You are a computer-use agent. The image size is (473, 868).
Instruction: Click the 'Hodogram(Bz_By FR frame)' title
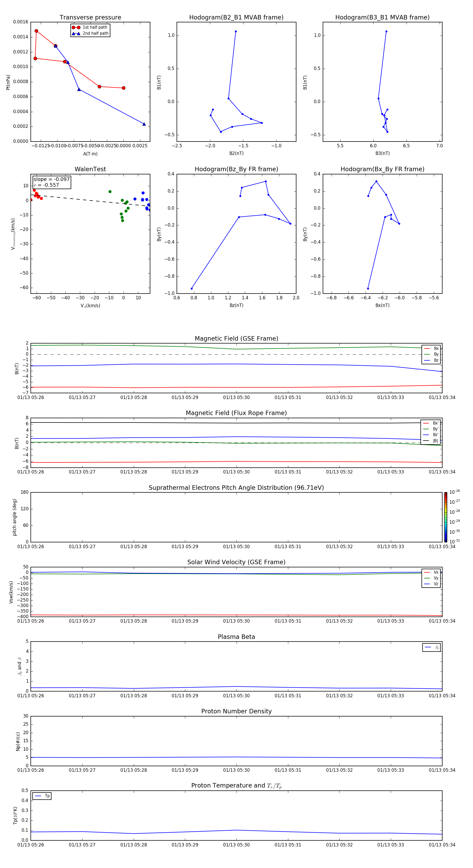[x=236, y=169]
